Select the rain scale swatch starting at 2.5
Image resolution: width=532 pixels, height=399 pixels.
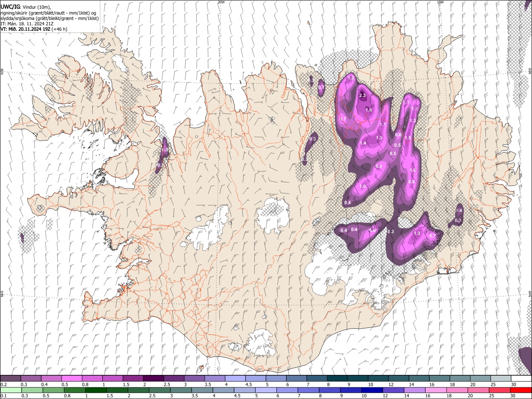(x=159, y=390)
